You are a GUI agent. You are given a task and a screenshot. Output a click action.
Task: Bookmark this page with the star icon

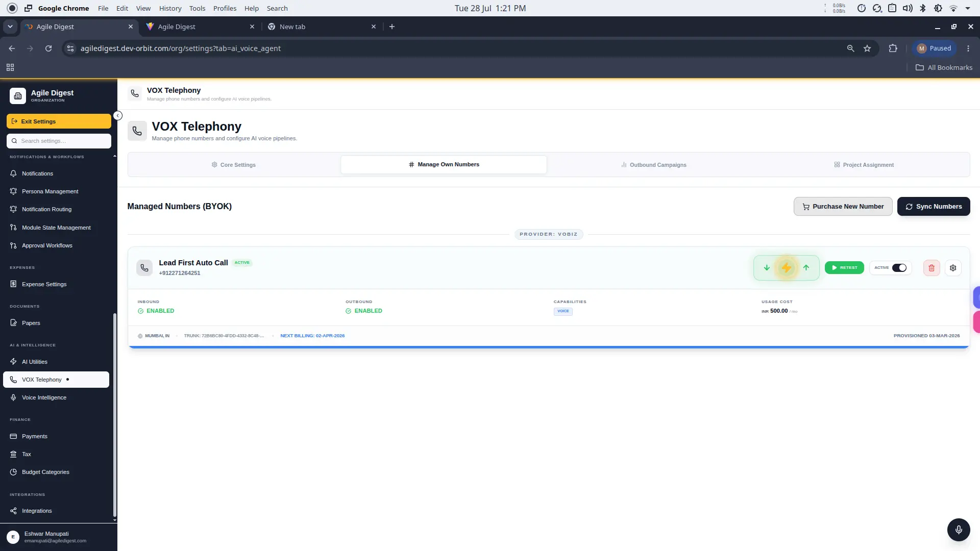[867, 48]
